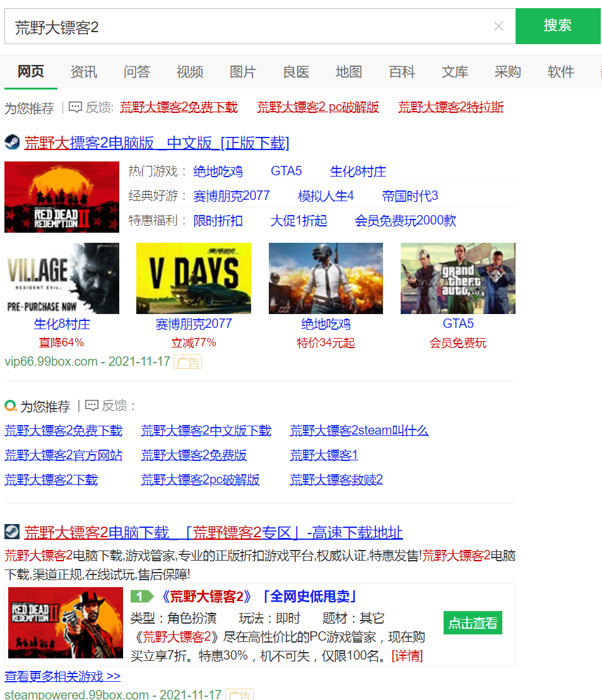Open the 图片 tab
The height and width of the screenshot is (700, 602).
tap(243, 71)
